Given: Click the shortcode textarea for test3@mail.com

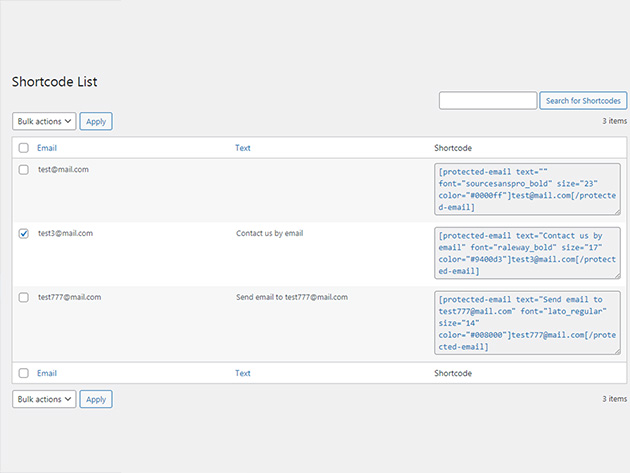Looking at the screenshot, I should coord(527,253).
